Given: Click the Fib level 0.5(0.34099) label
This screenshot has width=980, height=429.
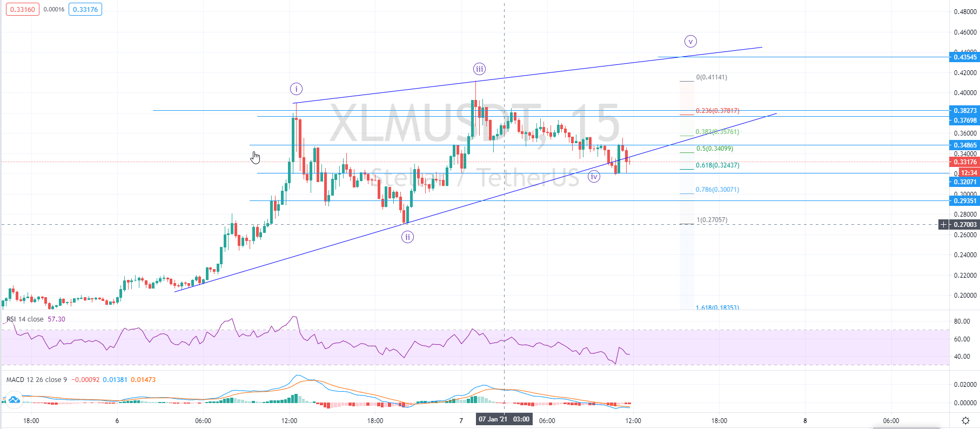Looking at the screenshot, I should [x=714, y=149].
